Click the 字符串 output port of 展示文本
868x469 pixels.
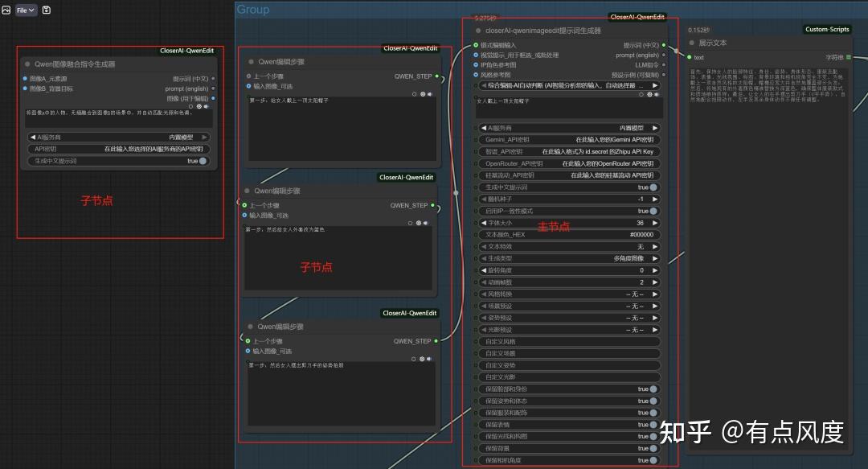point(849,57)
